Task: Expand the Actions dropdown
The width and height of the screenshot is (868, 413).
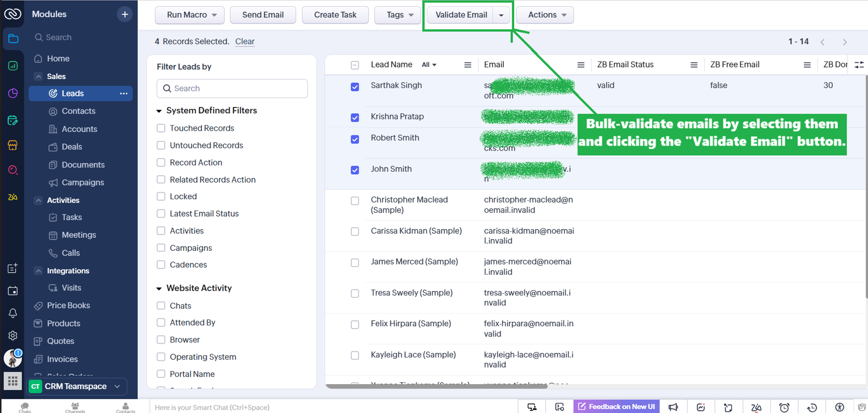Action: coord(544,15)
